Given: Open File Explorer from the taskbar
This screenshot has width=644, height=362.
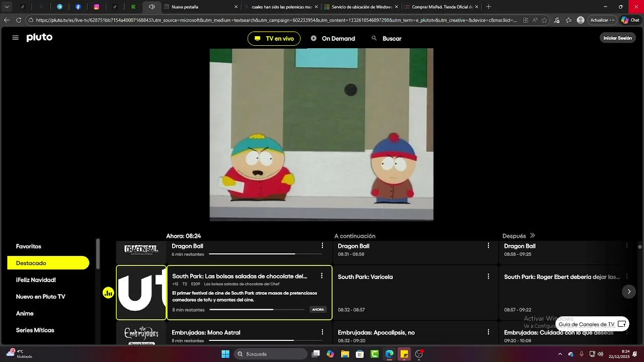Looking at the screenshot, I should click(x=345, y=354).
